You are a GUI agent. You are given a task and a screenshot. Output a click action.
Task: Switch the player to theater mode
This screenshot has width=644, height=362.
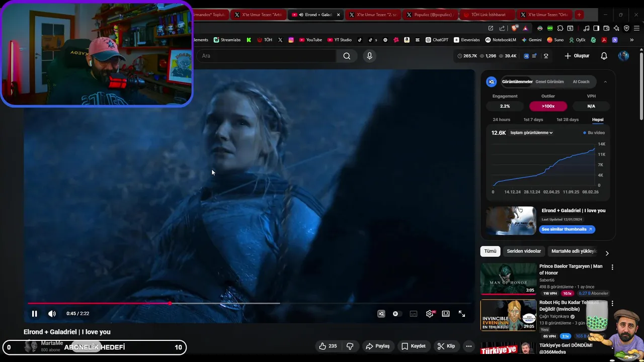446,314
